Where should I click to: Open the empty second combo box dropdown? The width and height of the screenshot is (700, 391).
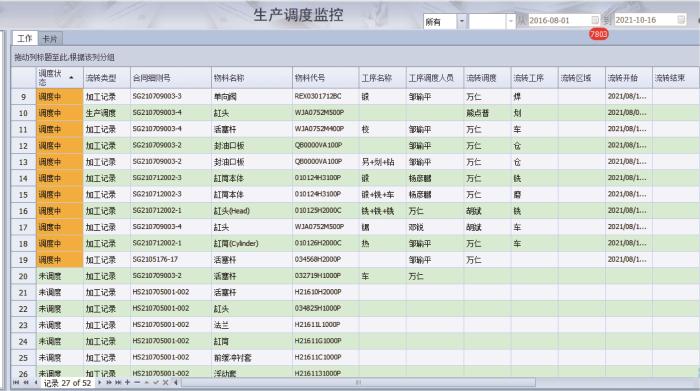[x=511, y=21]
